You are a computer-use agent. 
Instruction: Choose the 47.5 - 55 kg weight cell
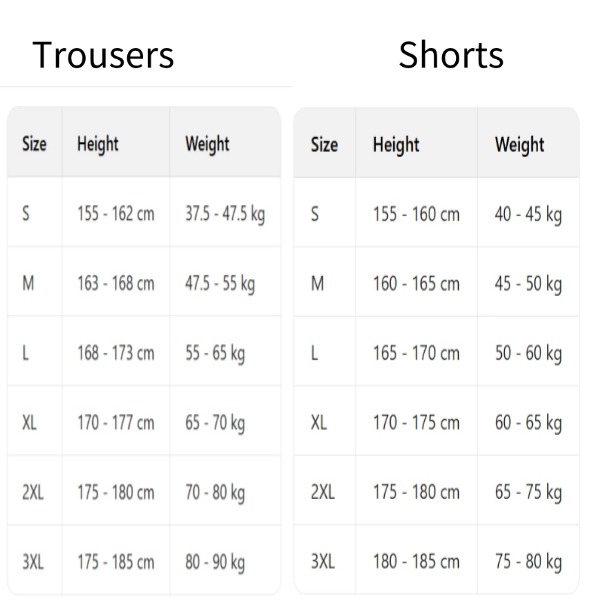[x=220, y=284]
